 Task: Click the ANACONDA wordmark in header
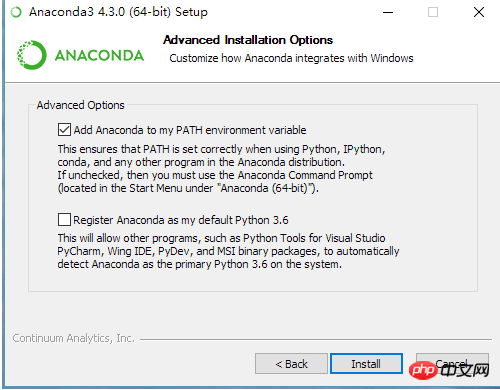(99, 55)
